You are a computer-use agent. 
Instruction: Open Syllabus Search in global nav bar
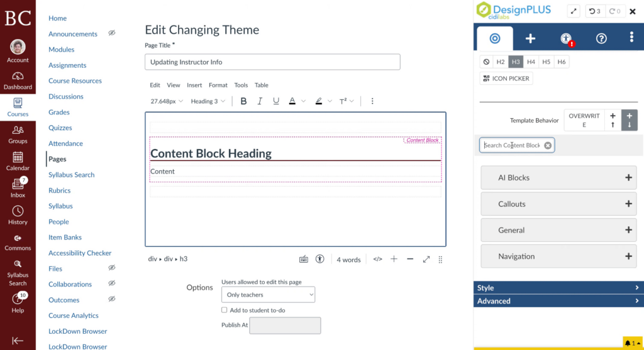(18, 273)
